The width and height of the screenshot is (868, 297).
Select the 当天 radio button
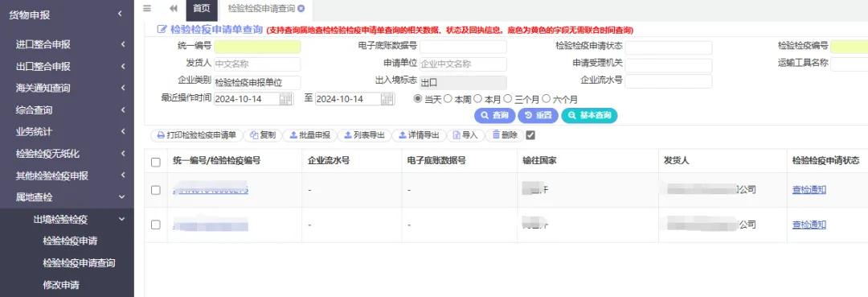(x=418, y=99)
